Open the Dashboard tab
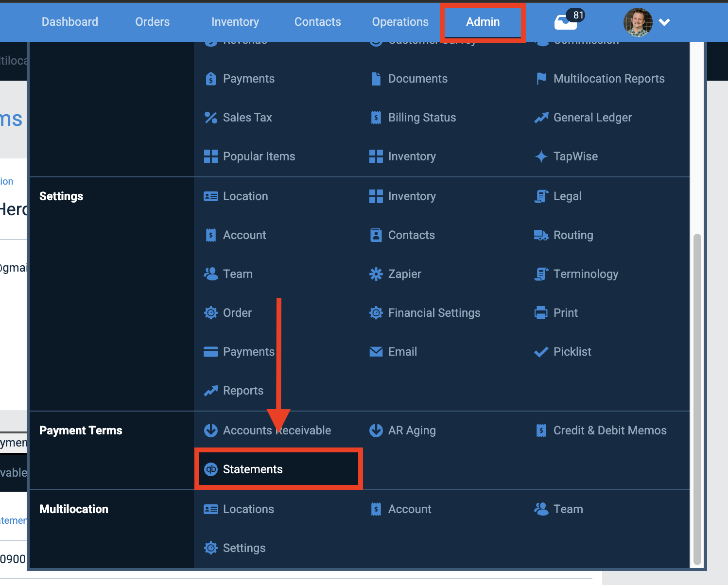The image size is (728, 585). click(70, 22)
